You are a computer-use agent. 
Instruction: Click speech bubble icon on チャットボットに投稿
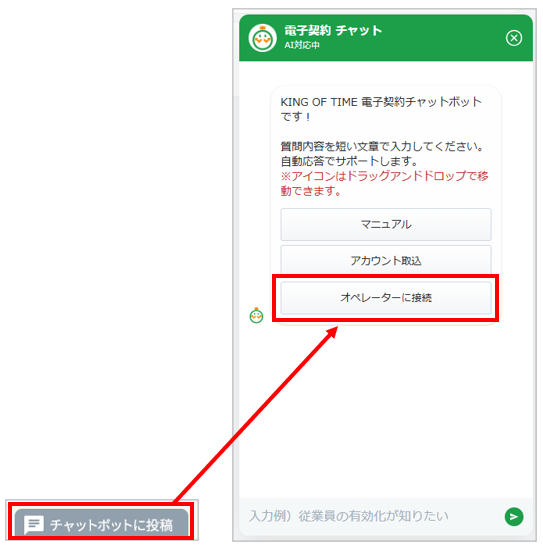pyautogui.click(x=34, y=525)
